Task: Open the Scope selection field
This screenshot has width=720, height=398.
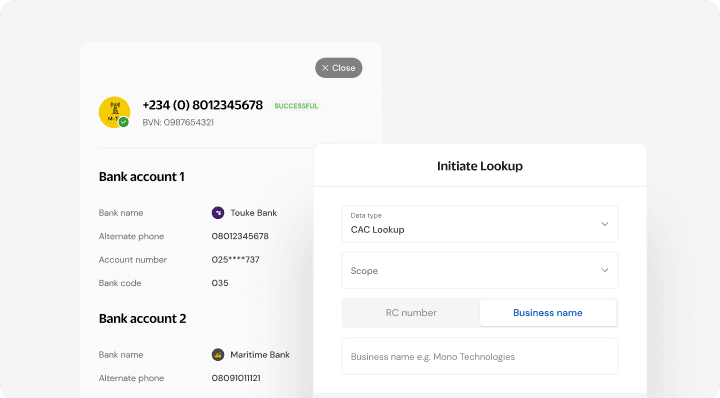Action: click(x=480, y=270)
